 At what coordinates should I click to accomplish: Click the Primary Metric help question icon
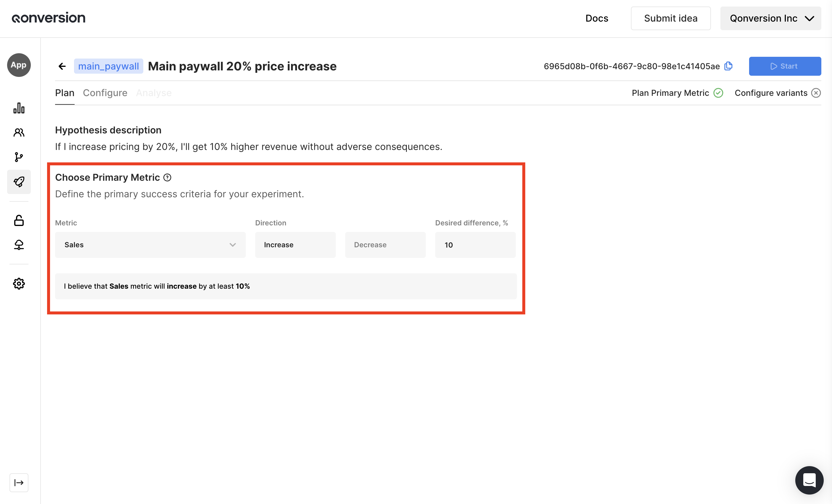coord(167,177)
